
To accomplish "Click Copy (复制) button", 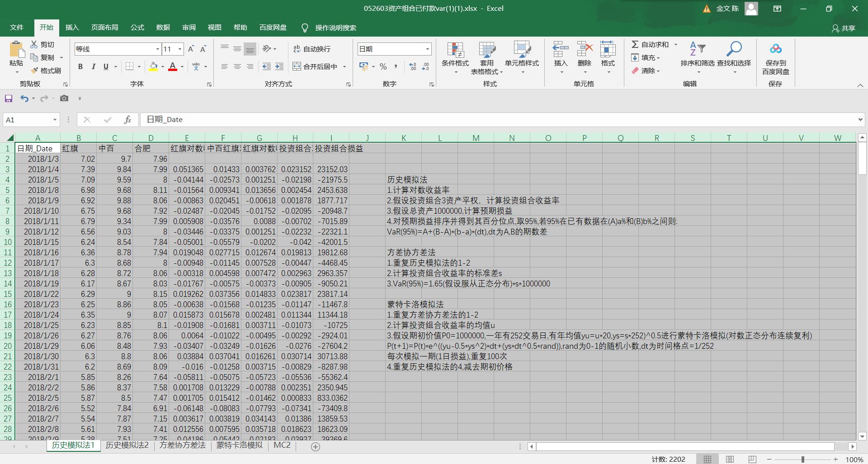I will (42, 57).
